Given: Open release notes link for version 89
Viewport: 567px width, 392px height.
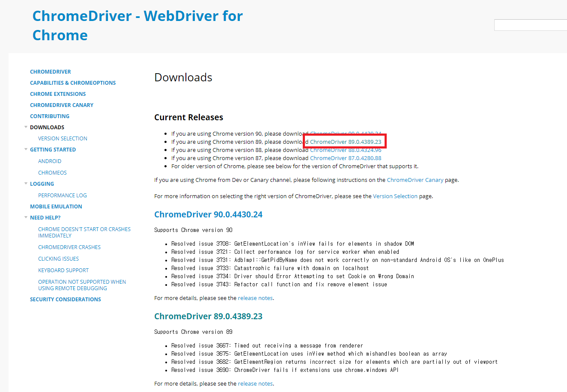Looking at the screenshot, I should pyautogui.click(x=255, y=384).
